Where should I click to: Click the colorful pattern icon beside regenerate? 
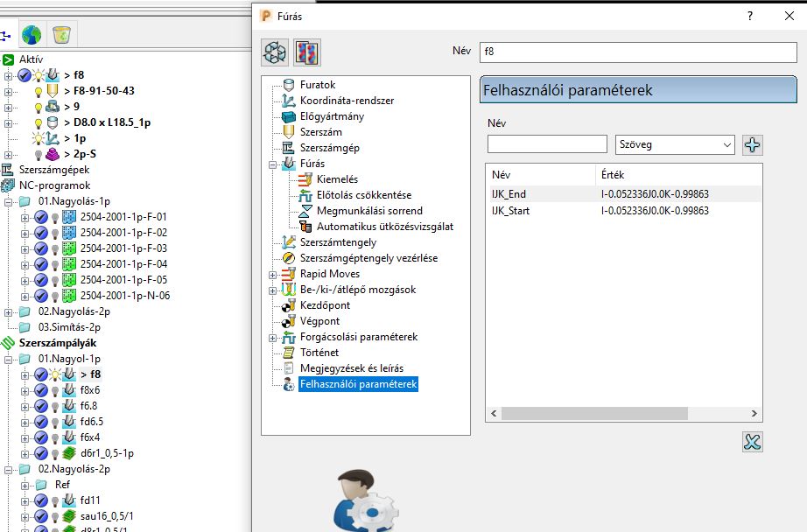click(x=306, y=52)
